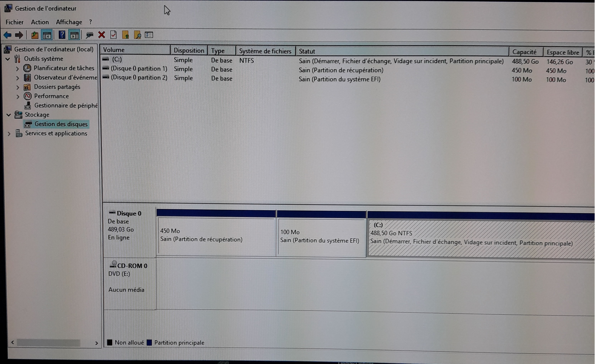This screenshot has height=364, width=595.
Task: Open the ? help menu
Action: click(90, 22)
